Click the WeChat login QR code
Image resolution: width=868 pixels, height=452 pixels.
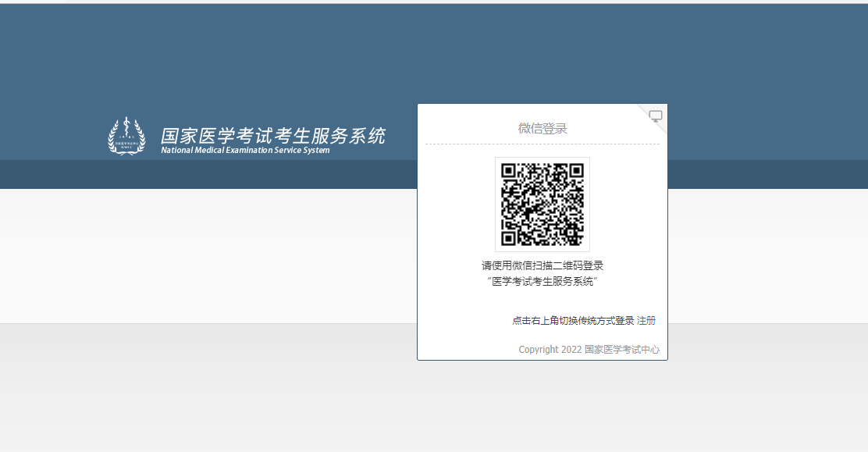tap(542, 204)
